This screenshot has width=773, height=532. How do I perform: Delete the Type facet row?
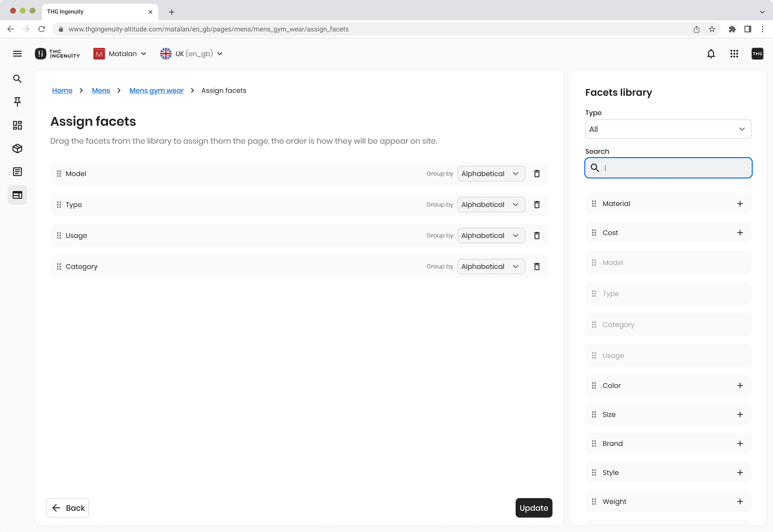click(x=537, y=205)
